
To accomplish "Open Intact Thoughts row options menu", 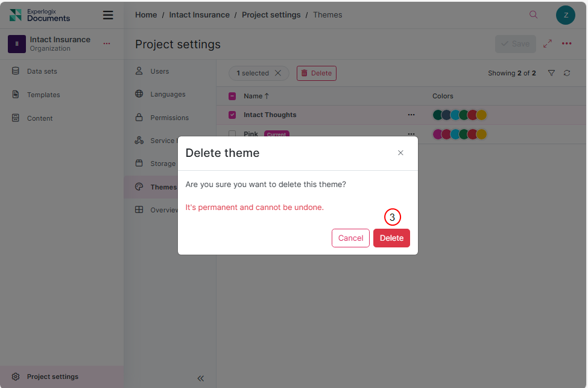I will click(x=411, y=115).
